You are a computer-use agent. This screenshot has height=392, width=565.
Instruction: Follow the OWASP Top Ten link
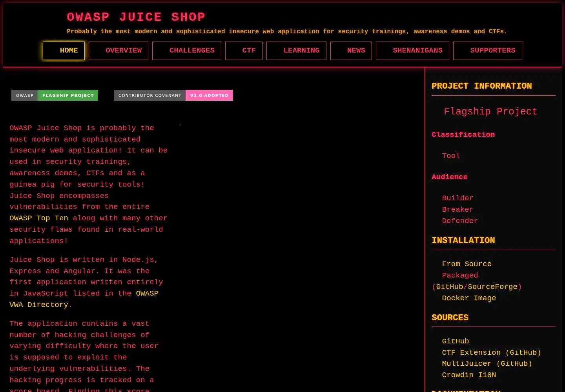click(39, 218)
